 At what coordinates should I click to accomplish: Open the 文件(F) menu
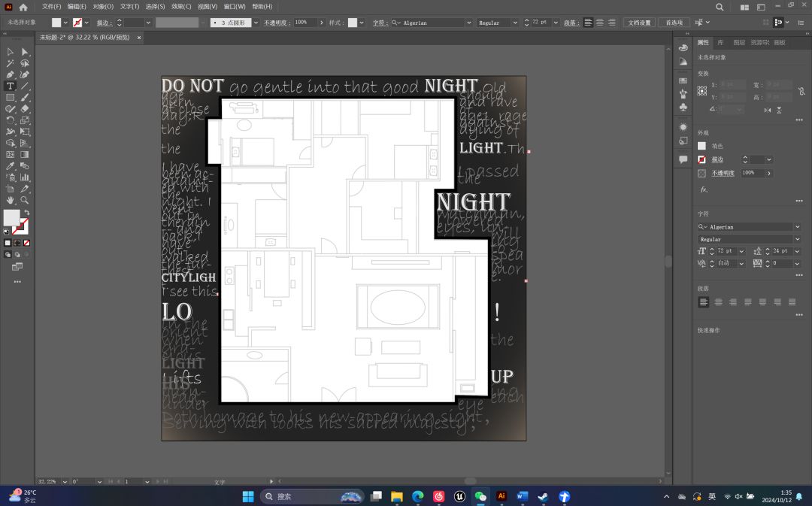coord(51,7)
